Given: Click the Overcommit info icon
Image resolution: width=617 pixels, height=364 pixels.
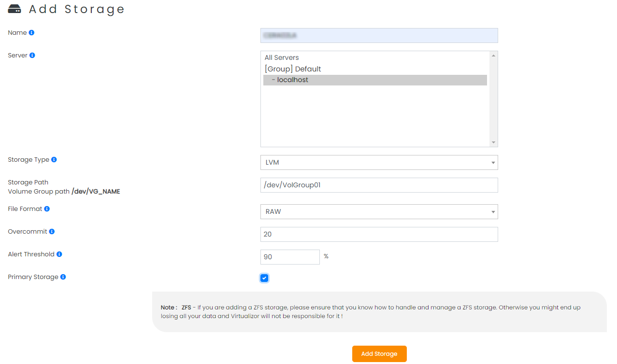Looking at the screenshot, I should (x=52, y=231).
